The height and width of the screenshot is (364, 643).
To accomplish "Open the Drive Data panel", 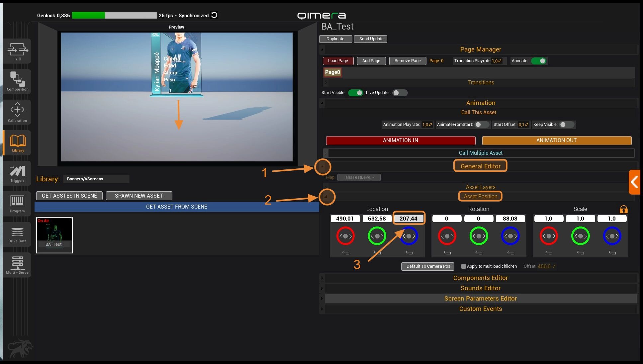I will (17, 234).
